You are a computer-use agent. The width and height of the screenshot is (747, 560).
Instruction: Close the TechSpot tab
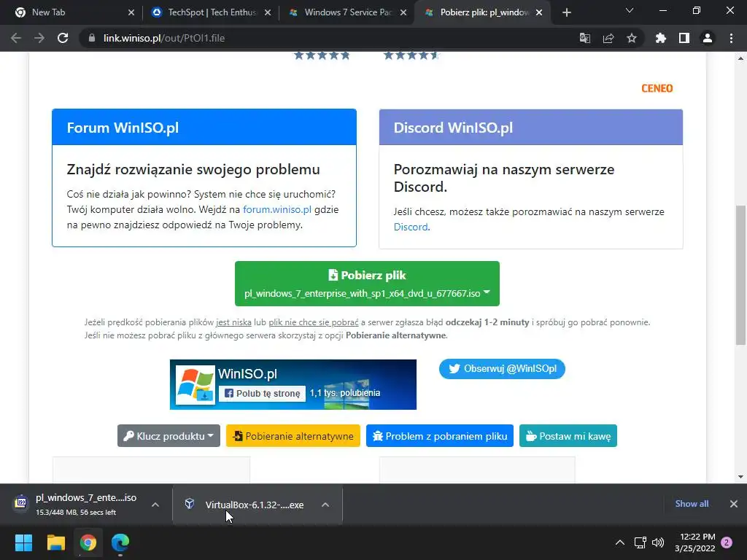click(x=268, y=13)
